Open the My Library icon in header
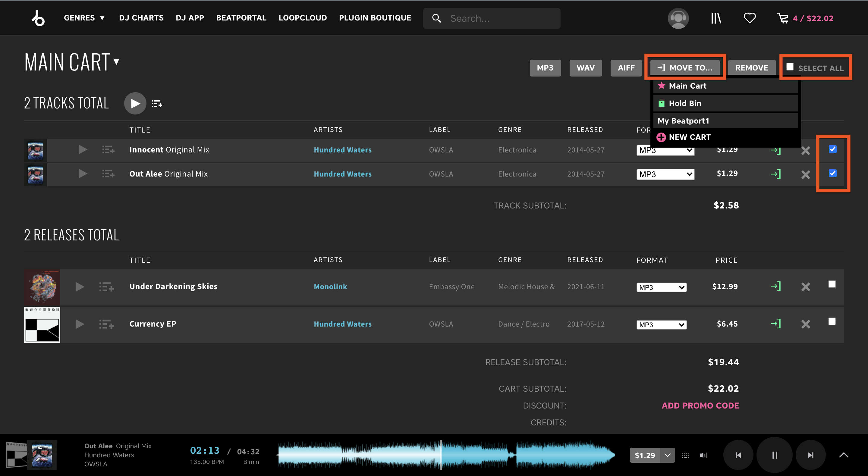This screenshot has width=868, height=476. pyautogui.click(x=716, y=18)
